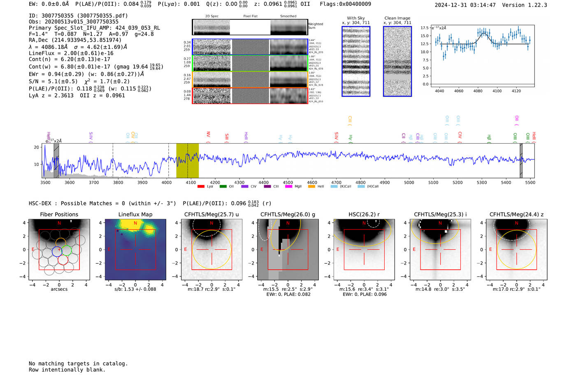
Task: Select the green-bordered 2D fiber spectrum row
Action: pos(250,63)
